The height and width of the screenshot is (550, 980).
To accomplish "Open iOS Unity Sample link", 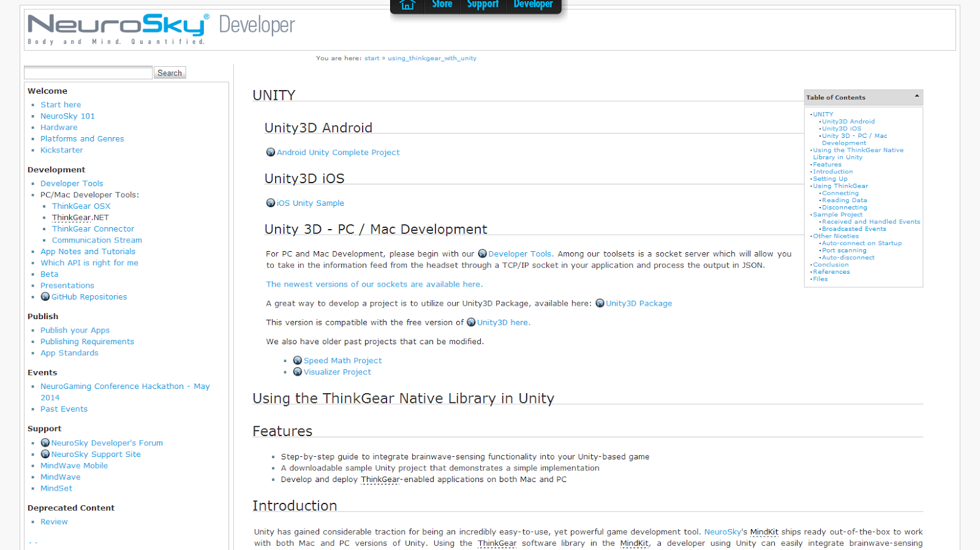I will pos(311,203).
